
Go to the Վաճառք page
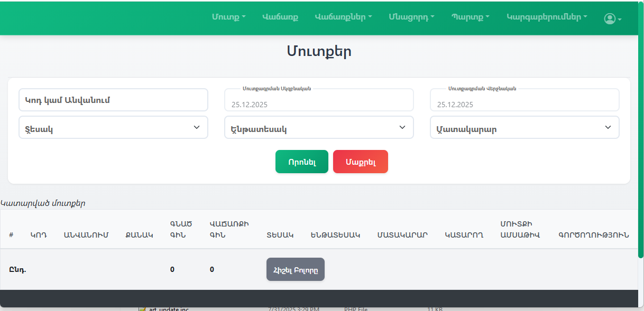pos(280,17)
